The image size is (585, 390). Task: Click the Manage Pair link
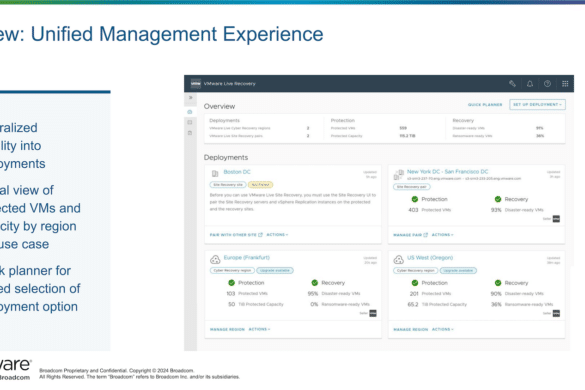coord(410,235)
